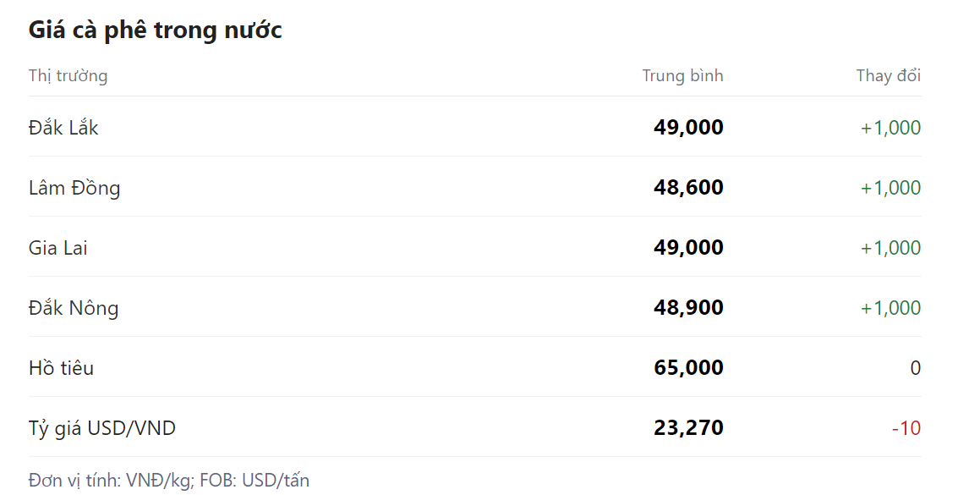Click Đắk Lắk average price 49,000
The height and width of the screenshot is (495, 980).
point(688,128)
